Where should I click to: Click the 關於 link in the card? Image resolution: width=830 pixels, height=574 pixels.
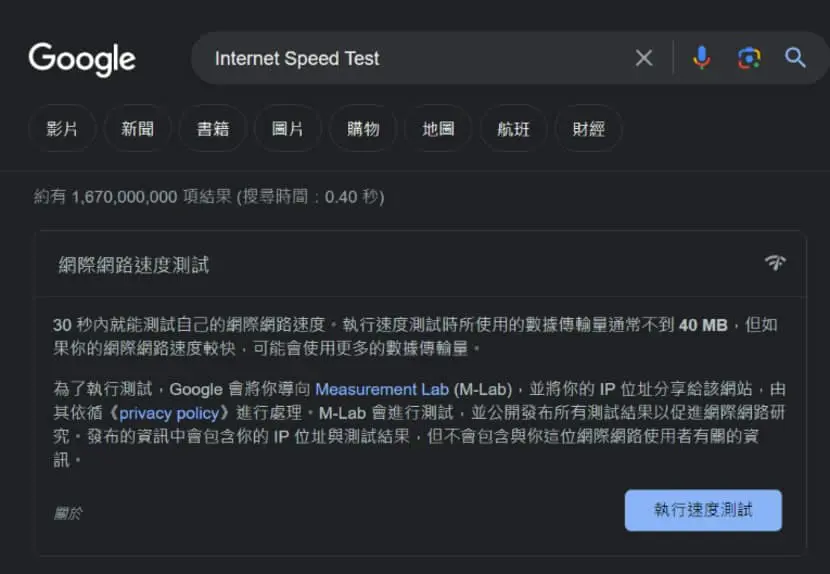click(68, 513)
